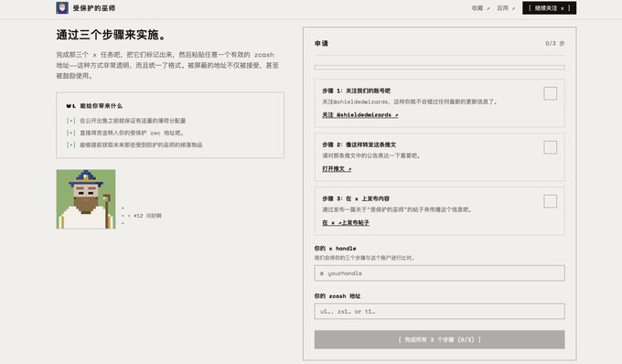This screenshot has height=364, width=622.
Task: Click the 完成所有 3 个步骤 (0/3) button
Action: pyautogui.click(x=440, y=339)
